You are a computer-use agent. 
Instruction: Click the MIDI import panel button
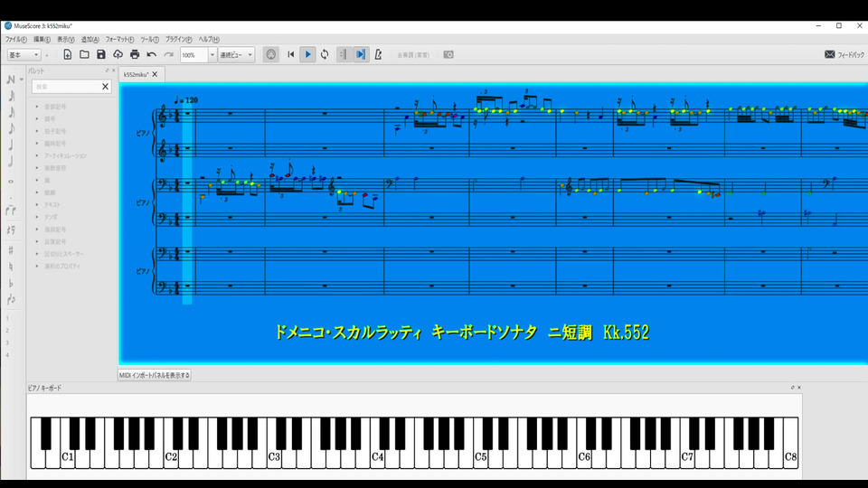pos(155,375)
